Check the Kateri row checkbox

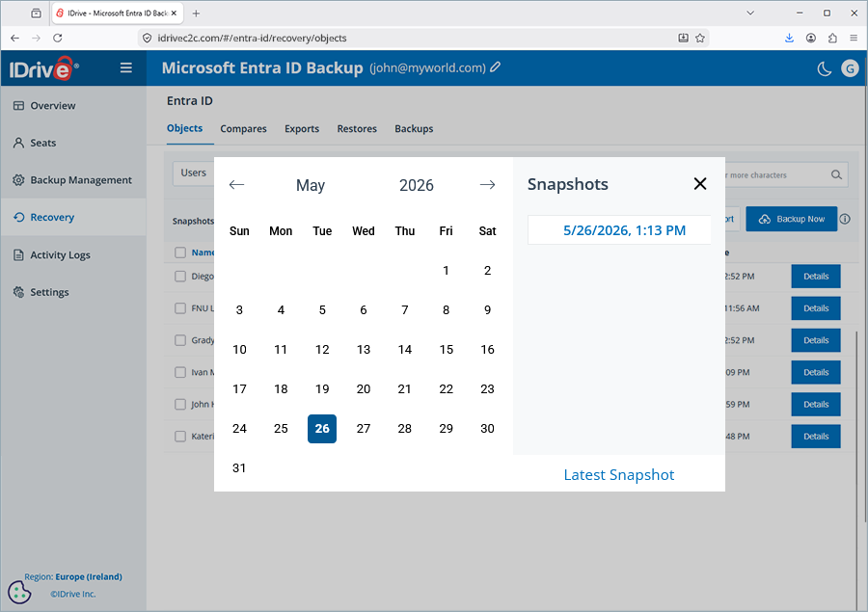pos(180,437)
